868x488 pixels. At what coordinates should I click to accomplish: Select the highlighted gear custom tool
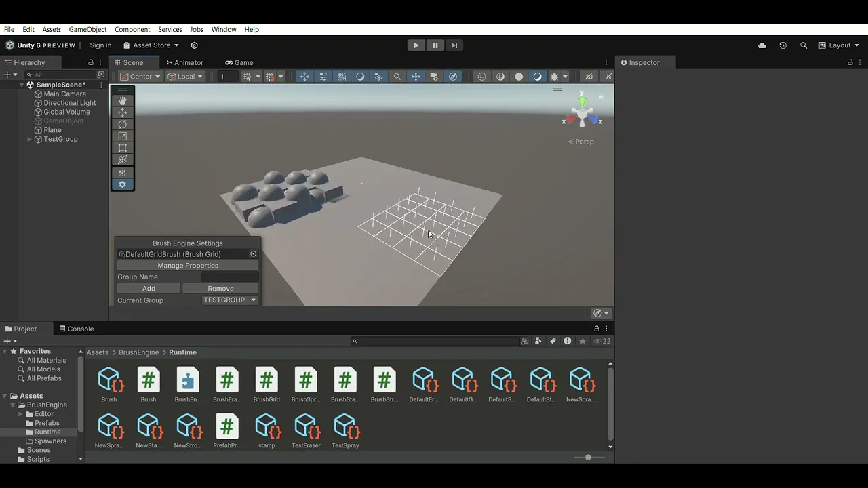pos(122,184)
